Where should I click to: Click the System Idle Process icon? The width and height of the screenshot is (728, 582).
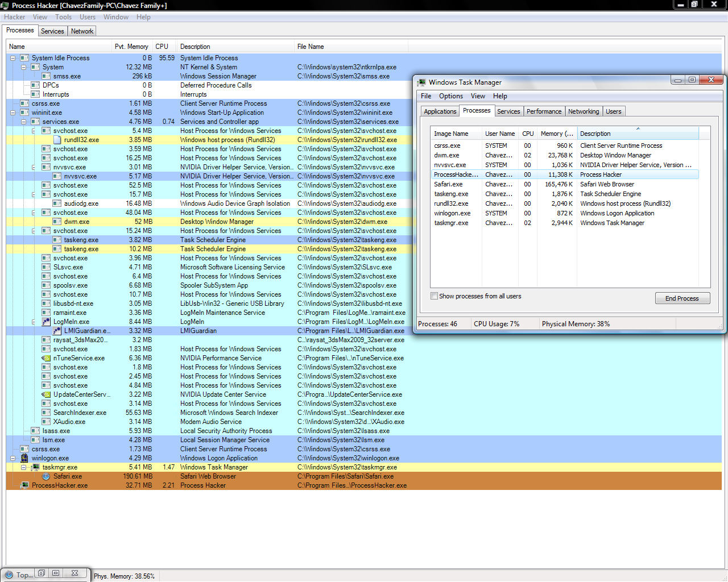click(24, 58)
